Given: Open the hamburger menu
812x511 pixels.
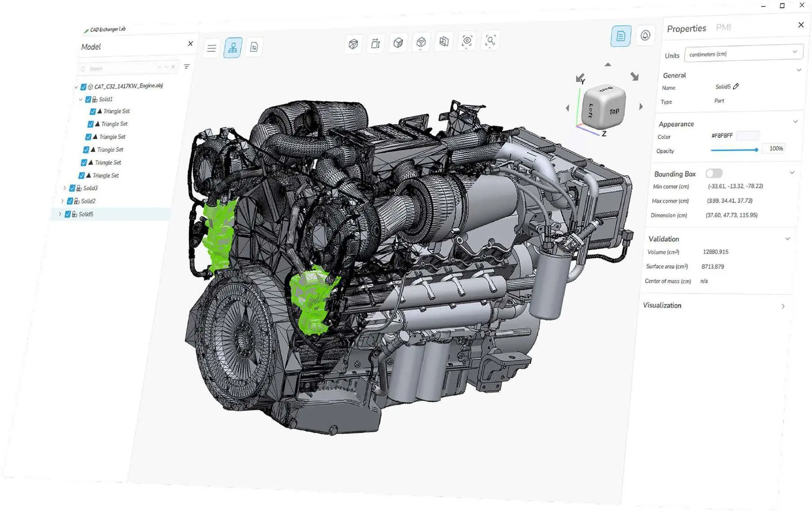Looking at the screenshot, I should coord(211,48).
